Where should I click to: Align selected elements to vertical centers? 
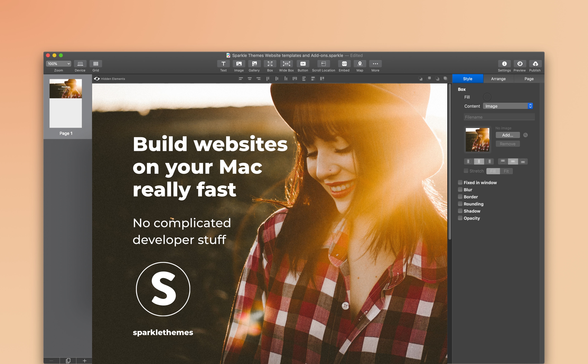[277, 78]
